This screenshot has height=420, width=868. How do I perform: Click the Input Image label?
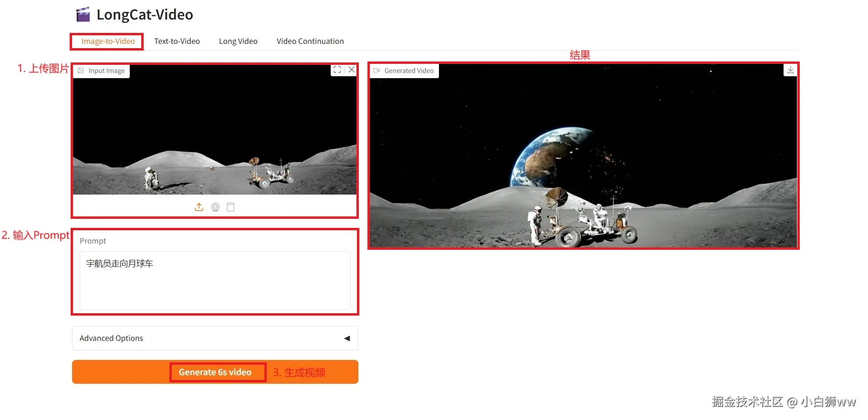[x=101, y=71]
